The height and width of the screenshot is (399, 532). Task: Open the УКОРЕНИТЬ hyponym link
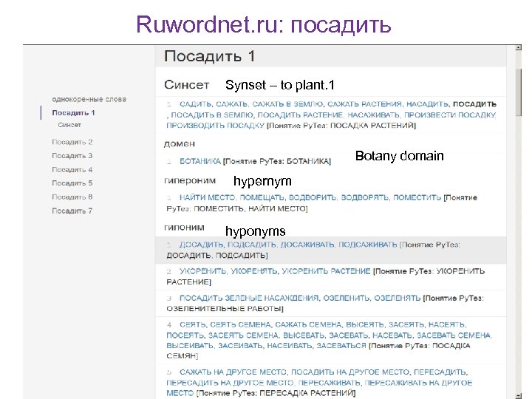202,271
